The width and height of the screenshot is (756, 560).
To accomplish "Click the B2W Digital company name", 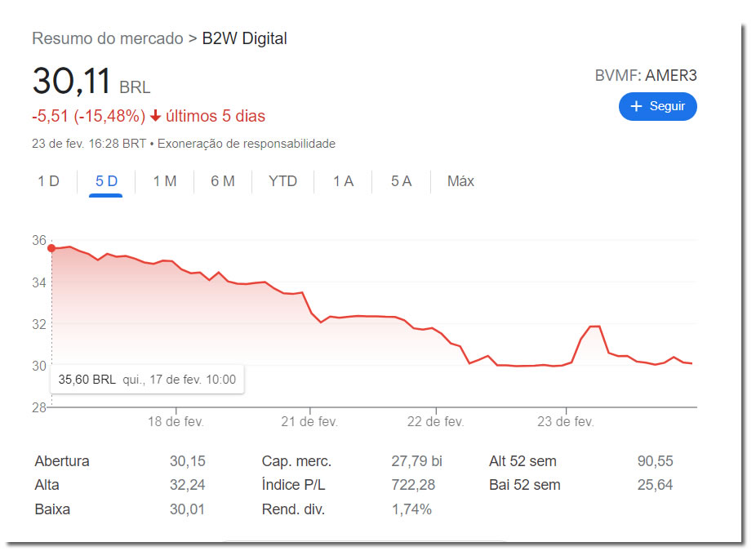I will coord(244,38).
